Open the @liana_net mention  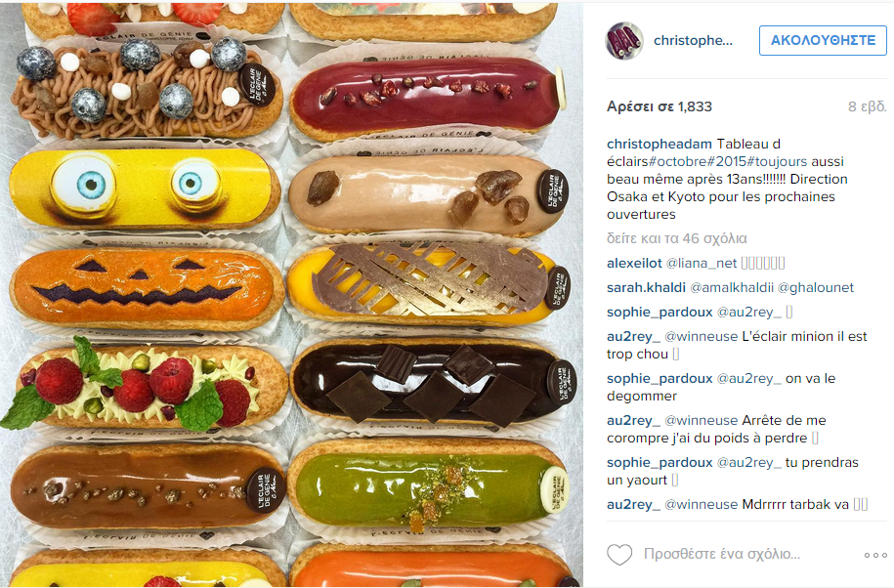(702, 264)
